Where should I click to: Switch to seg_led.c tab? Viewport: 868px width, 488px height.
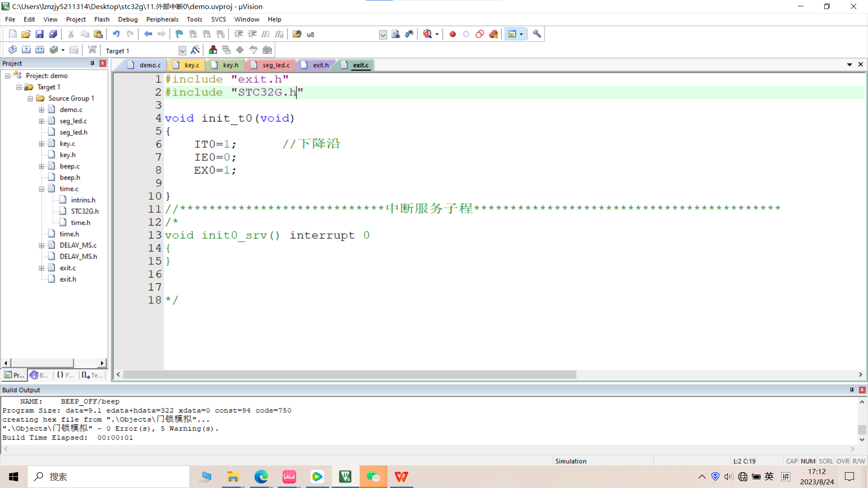click(x=271, y=65)
